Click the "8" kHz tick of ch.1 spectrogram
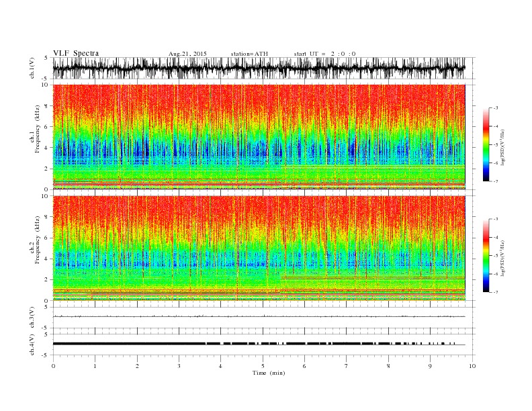532x411 pixels. [47, 106]
